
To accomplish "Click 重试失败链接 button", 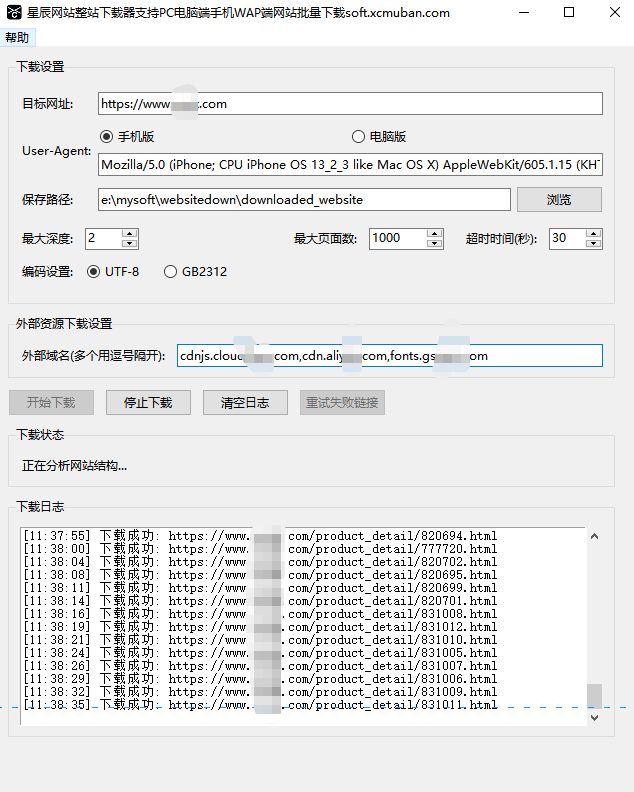I will click(x=342, y=403).
